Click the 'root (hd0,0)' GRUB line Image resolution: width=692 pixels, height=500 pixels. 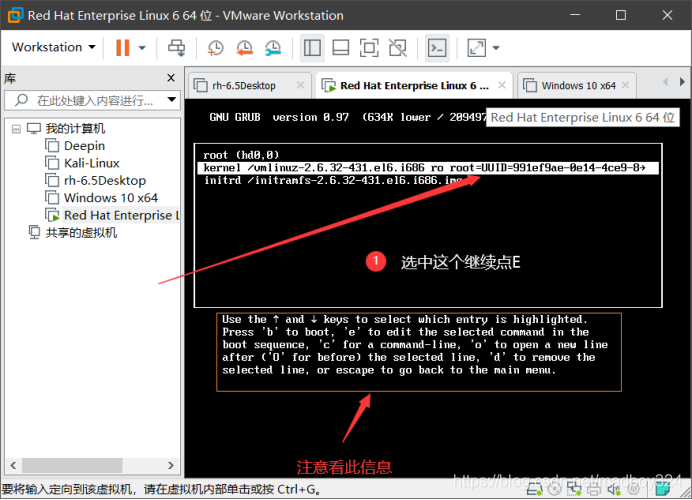(x=241, y=155)
